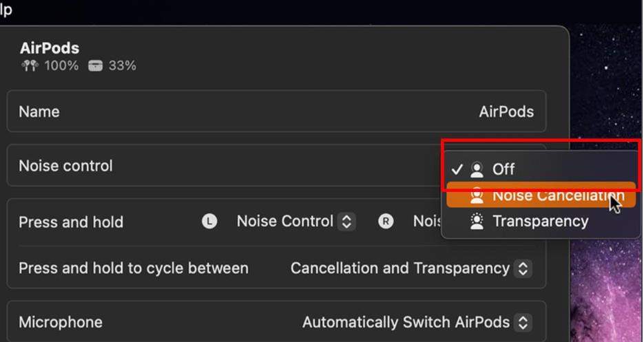Click the L left earbud badge
Image resolution: width=644 pixels, height=342 pixels.
coord(209,222)
